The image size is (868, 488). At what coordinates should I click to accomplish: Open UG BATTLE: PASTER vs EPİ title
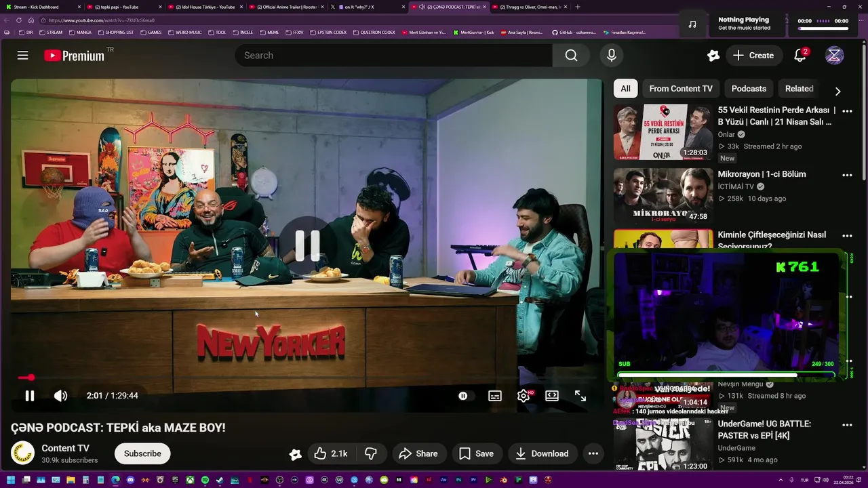(764, 430)
